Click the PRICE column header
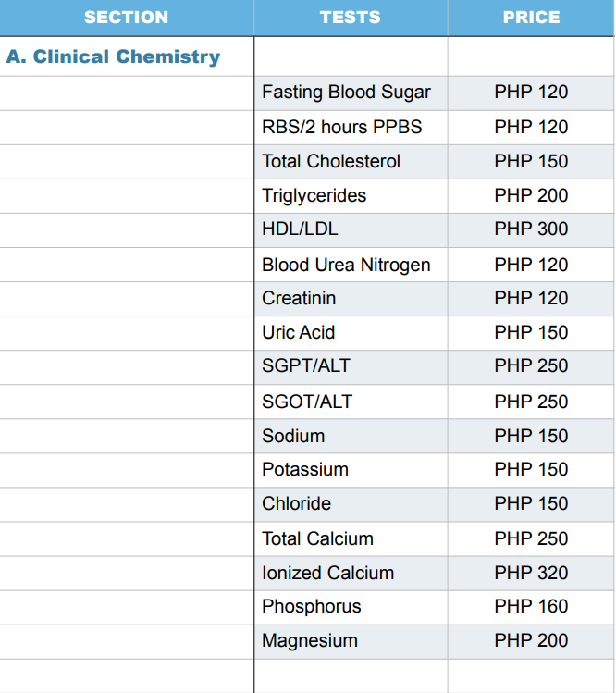This screenshot has height=693, width=616. tap(531, 18)
